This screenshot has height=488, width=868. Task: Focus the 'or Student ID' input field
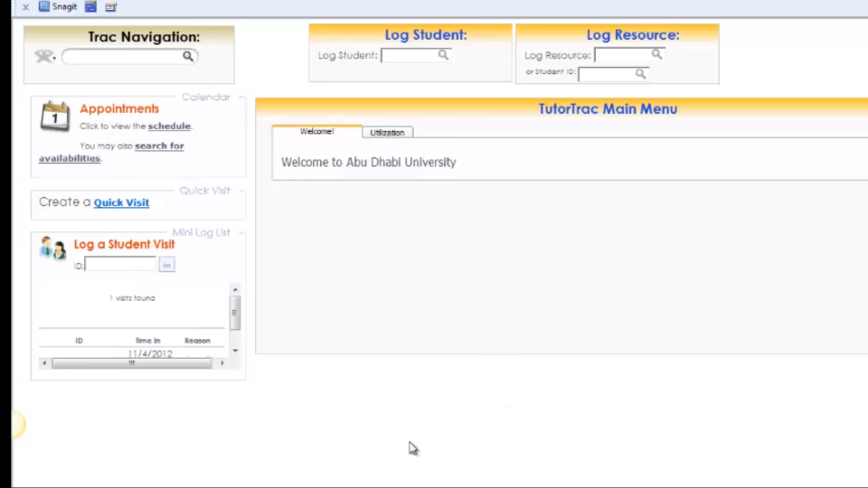[607, 74]
